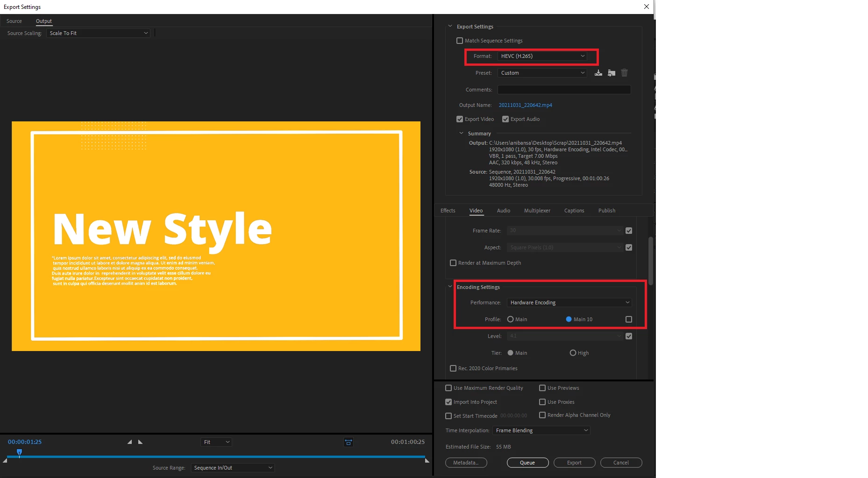Open the Source Range dropdown
This screenshot has width=868, height=478.
(233, 468)
